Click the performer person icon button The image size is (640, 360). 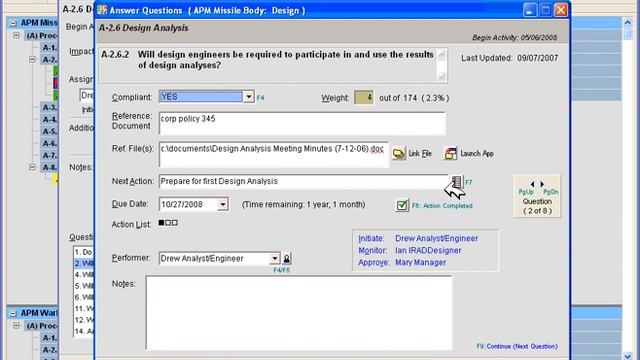click(287, 258)
